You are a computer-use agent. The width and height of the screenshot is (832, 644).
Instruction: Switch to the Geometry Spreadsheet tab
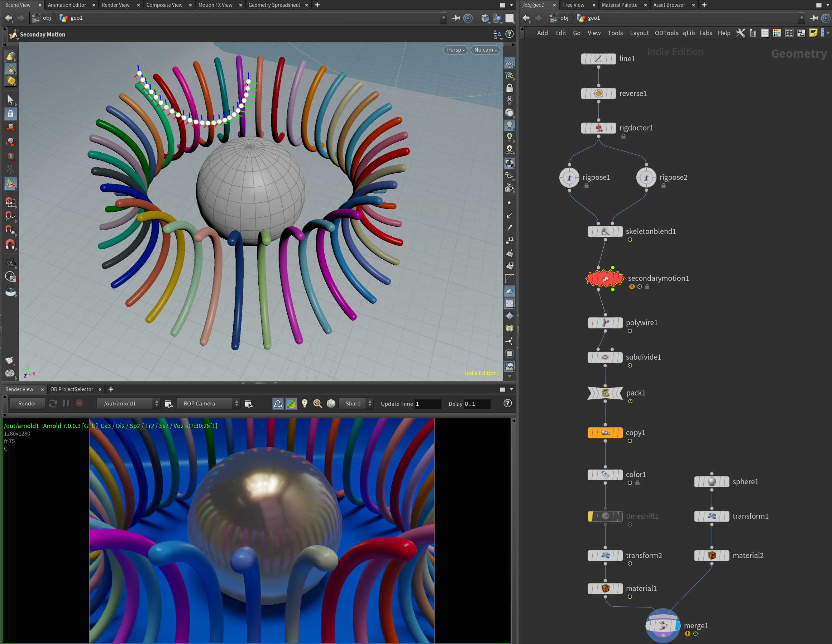(274, 5)
